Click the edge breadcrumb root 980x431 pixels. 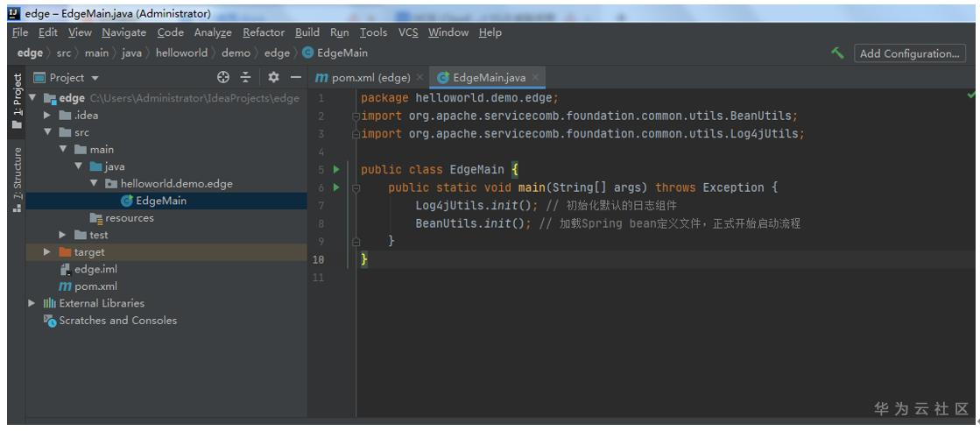[30, 53]
